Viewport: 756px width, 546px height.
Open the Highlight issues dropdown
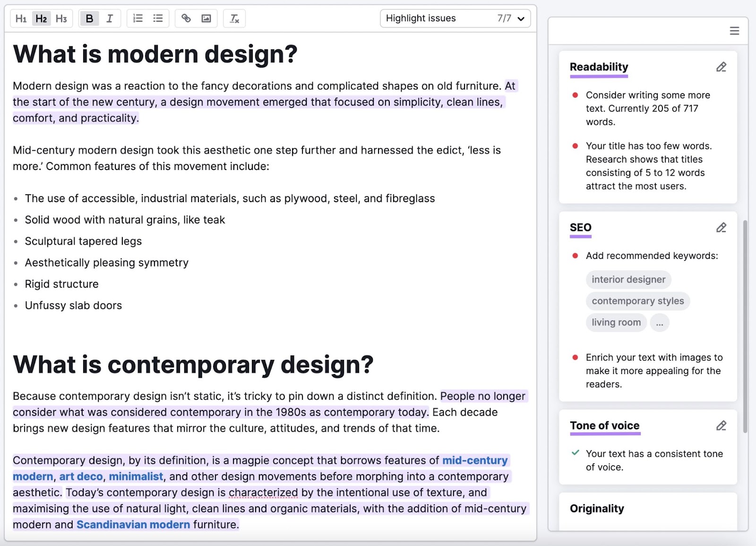(455, 18)
